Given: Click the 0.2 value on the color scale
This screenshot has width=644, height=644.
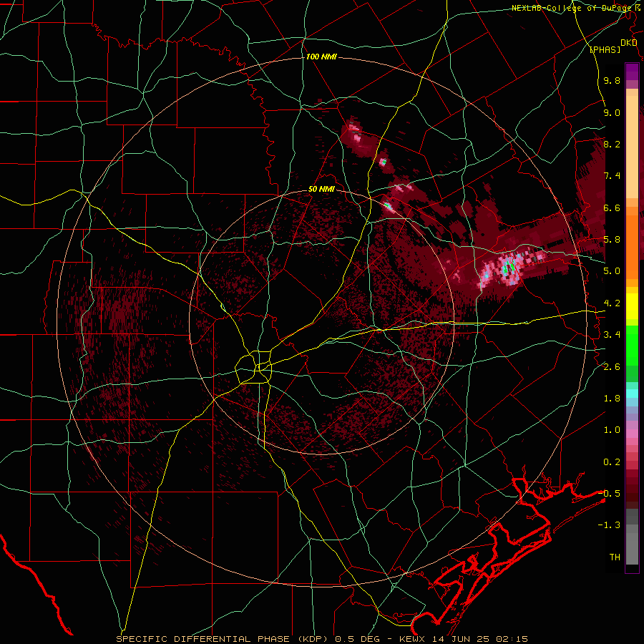Looking at the screenshot, I should pos(612,462).
